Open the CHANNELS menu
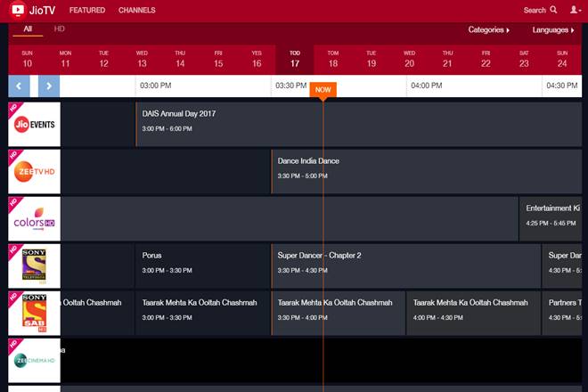This screenshot has width=588, height=392. [x=137, y=10]
